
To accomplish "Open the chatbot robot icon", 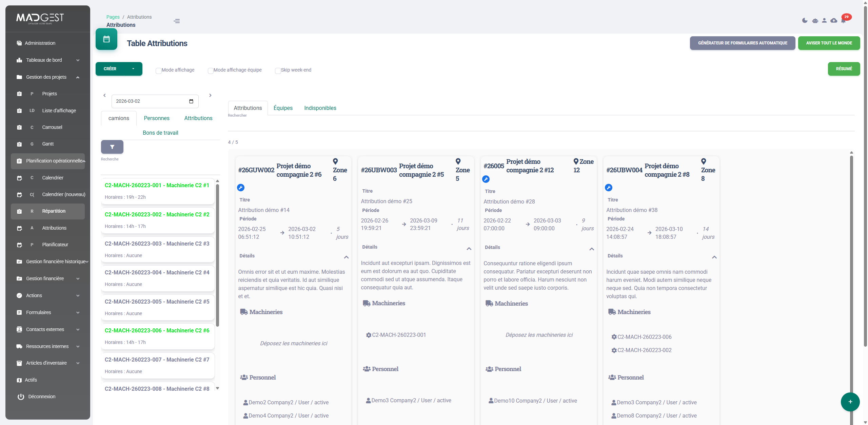I will point(814,20).
